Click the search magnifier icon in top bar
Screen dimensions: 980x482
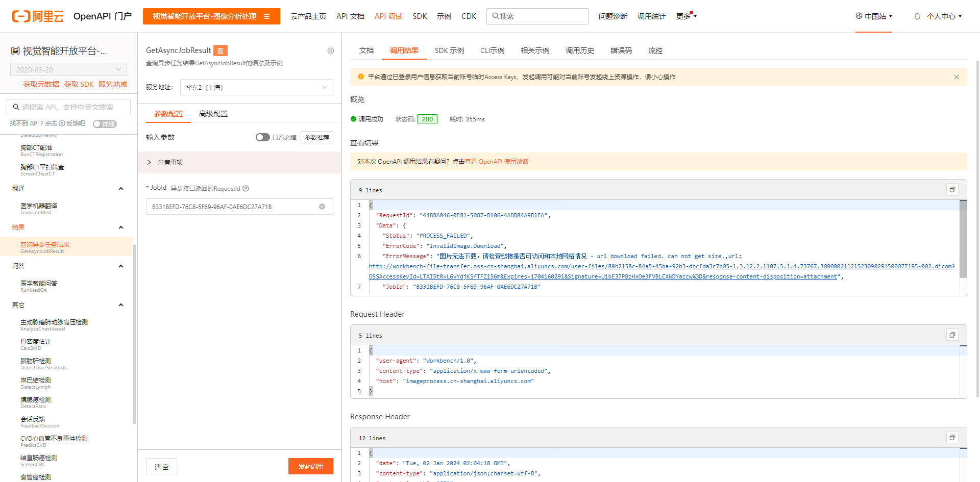[495, 16]
